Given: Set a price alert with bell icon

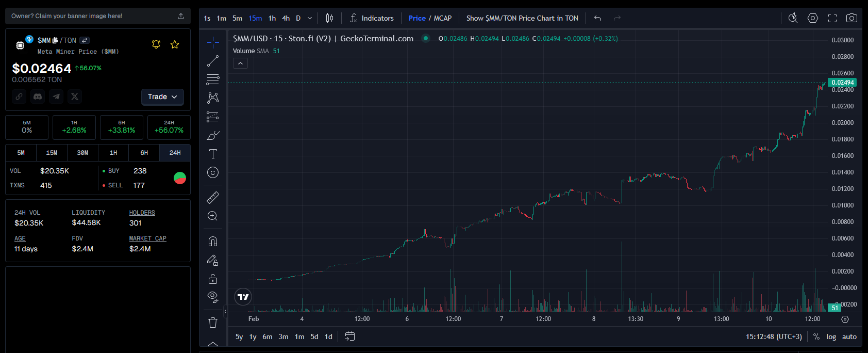Looking at the screenshot, I should [x=156, y=44].
